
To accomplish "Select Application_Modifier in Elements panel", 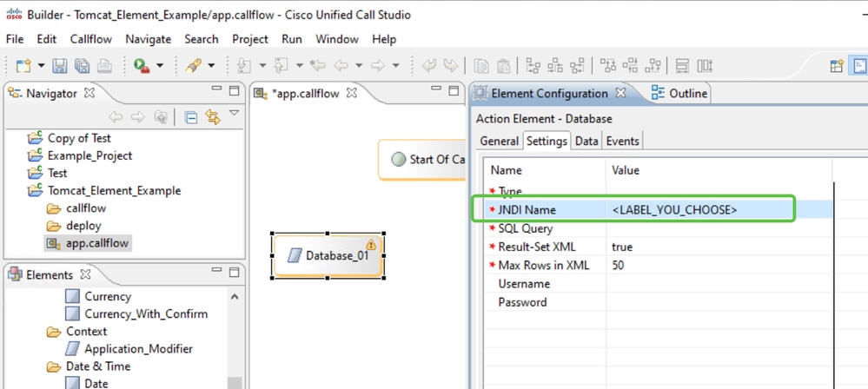I will click(x=138, y=349).
